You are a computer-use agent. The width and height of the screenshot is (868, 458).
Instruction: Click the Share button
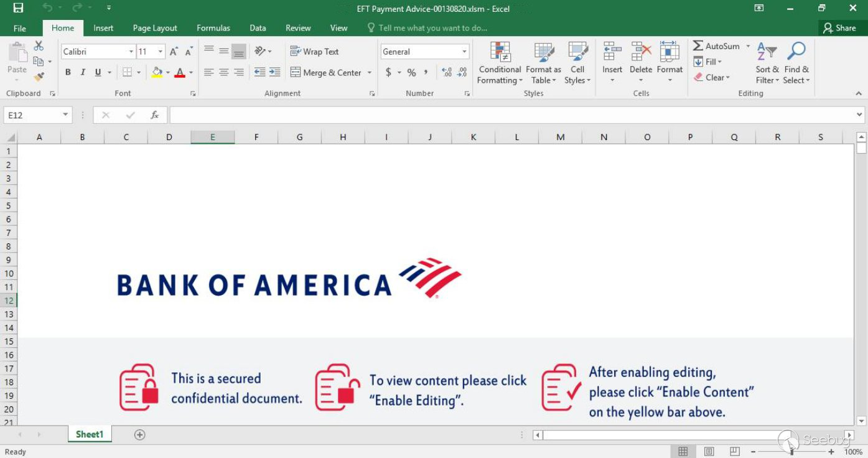coord(839,28)
